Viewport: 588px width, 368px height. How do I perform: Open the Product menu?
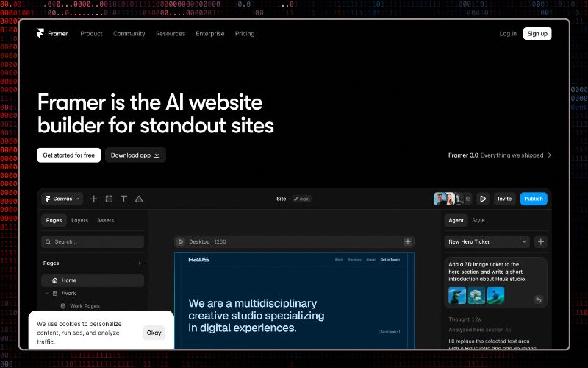coord(91,33)
